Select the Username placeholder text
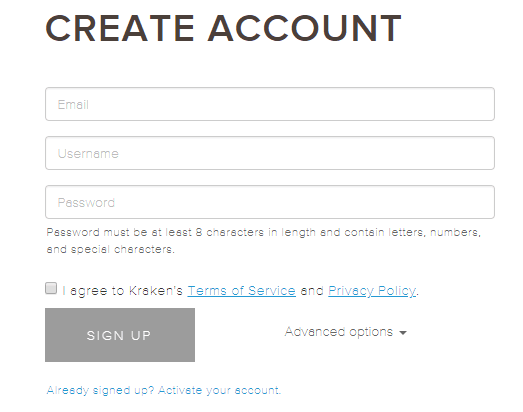 88,154
